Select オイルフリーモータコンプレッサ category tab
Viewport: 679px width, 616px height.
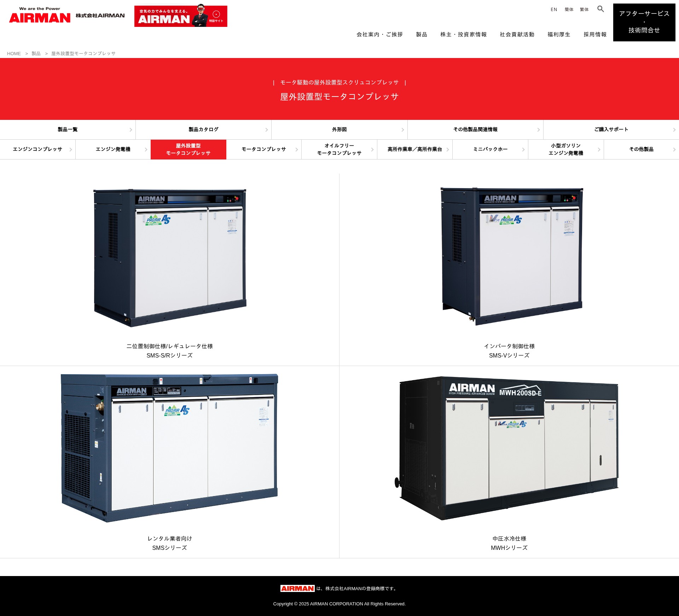339,150
